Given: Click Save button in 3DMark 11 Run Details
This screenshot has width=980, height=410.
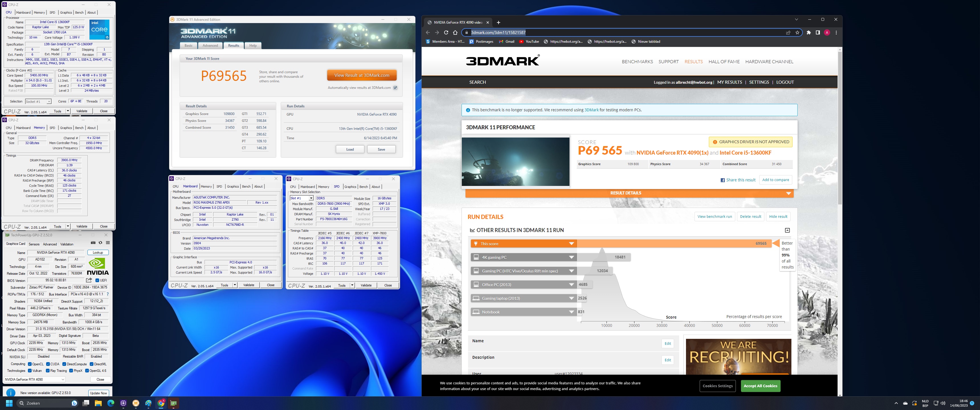Looking at the screenshot, I should [x=381, y=149].
